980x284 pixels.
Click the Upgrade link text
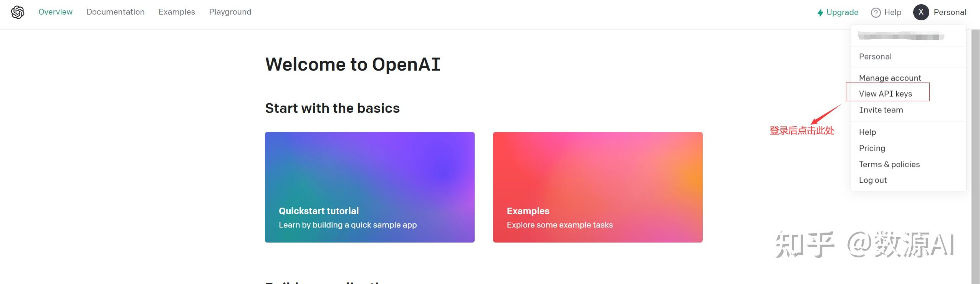pyautogui.click(x=843, y=12)
